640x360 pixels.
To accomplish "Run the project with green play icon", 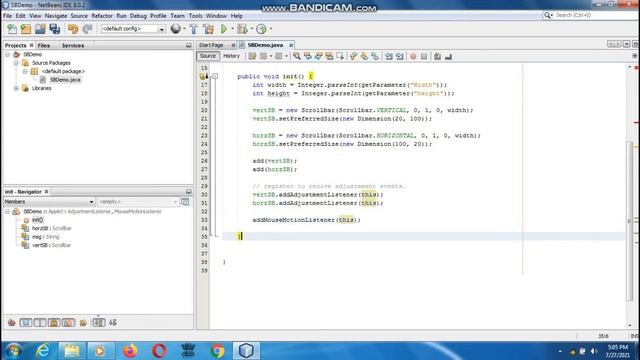I will click(x=224, y=29).
